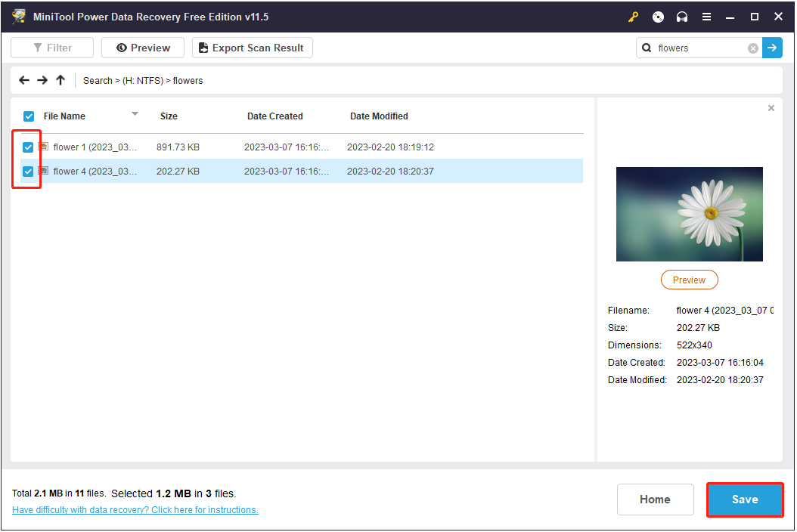This screenshot has width=797, height=532.
Task: Toggle the select-all File Name checkbox
Action: pyautogui.click(x=29, y=116)
